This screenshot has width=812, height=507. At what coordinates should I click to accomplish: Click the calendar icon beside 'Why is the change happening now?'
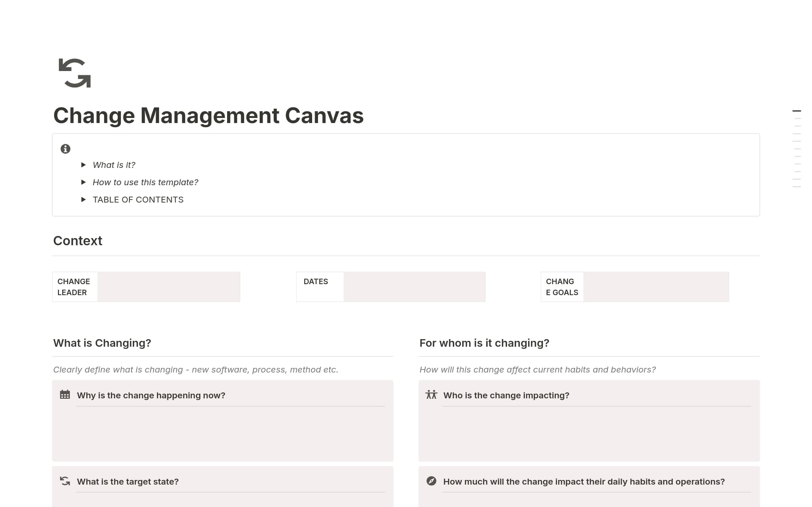[x=64, y=395]
